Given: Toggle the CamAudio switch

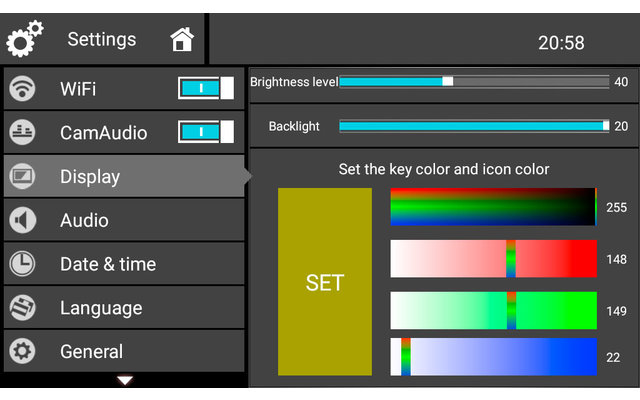Looking at the screenshot, I should tap(206, 132).
